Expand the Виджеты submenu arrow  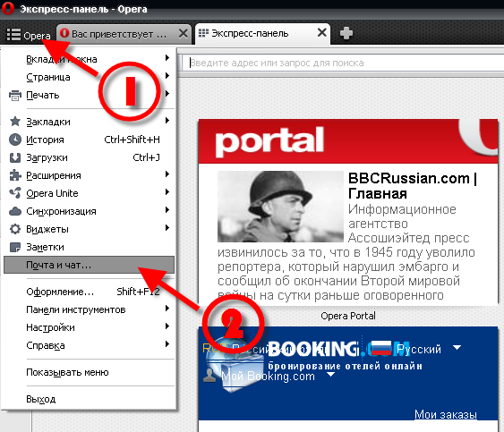tap(167, 228)
